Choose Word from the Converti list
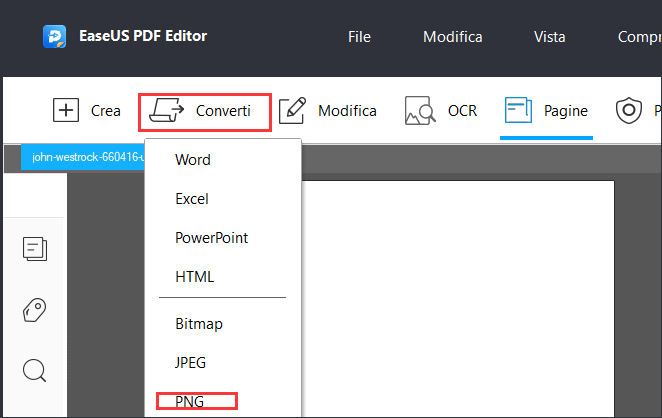Viewport: 662px width, 418px height. 193,160
